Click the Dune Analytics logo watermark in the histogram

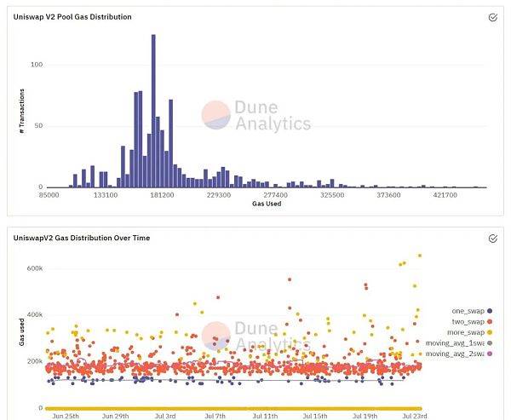coord(256,115)
